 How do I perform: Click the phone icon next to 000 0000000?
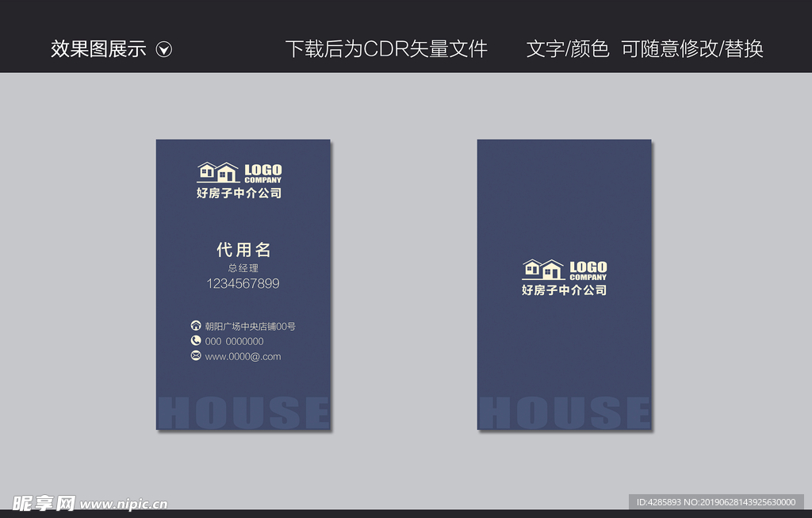click(195, 341)
